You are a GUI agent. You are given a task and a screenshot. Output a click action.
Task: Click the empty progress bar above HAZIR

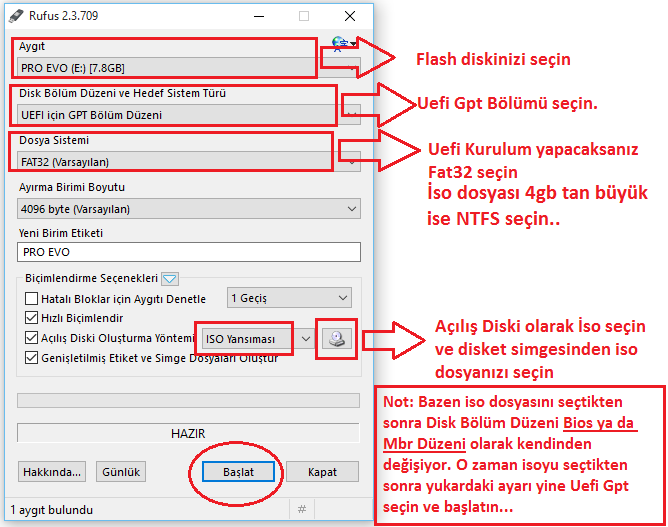(x=188, y=400)
